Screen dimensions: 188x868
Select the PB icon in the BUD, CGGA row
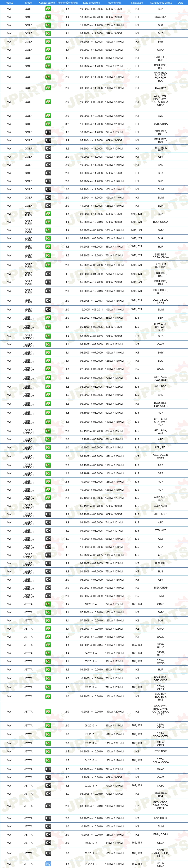pos(48,222)
